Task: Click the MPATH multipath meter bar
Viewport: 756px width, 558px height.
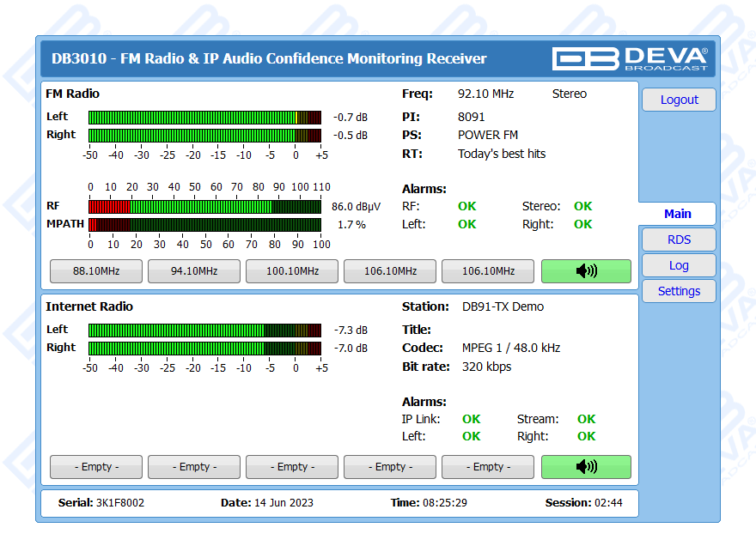Action: pyautogui.click(x=204, y=225)
